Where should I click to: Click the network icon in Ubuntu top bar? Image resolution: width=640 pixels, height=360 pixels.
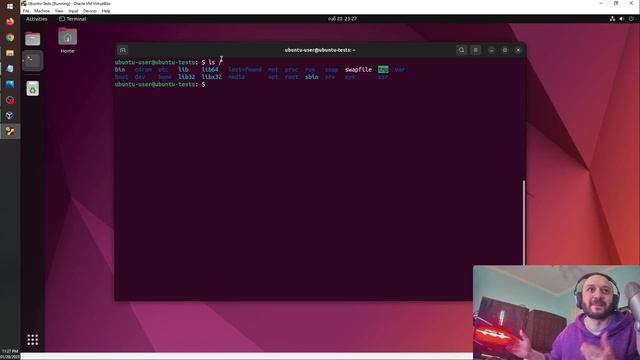pyautogui.click(x=612, y=19)
